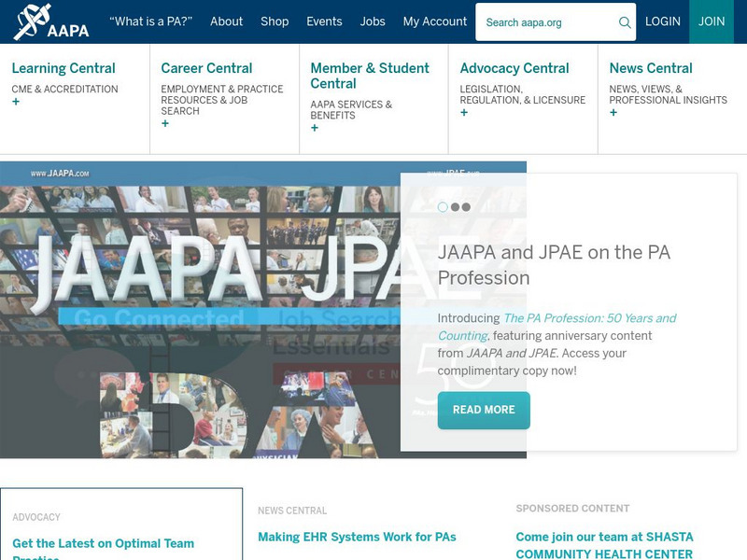Click the SPONSORED CONTENT label
The image size is (747, 560).
[x=572, y=508]
